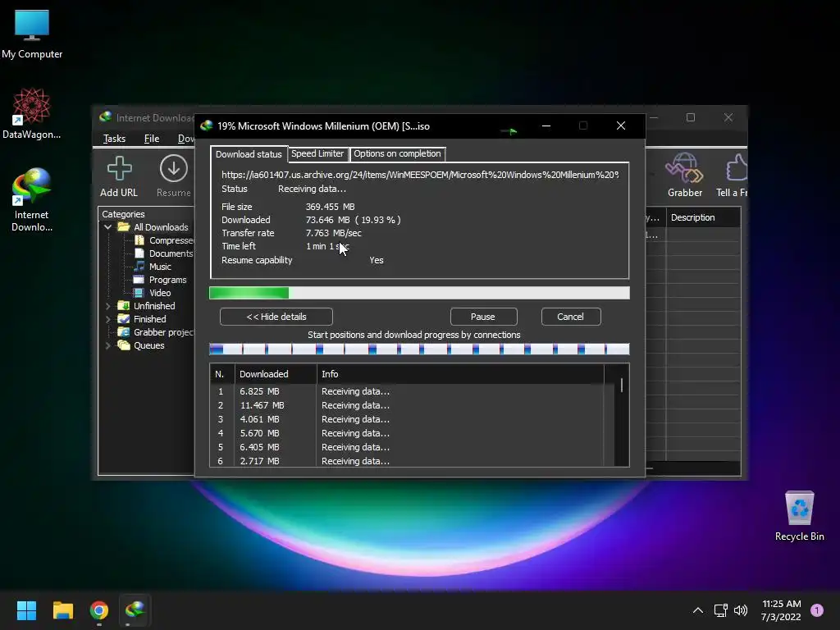Click the IDM taskbar icon
The height and width of the screenshot is (630, 840).
click(x=135, y=610)
